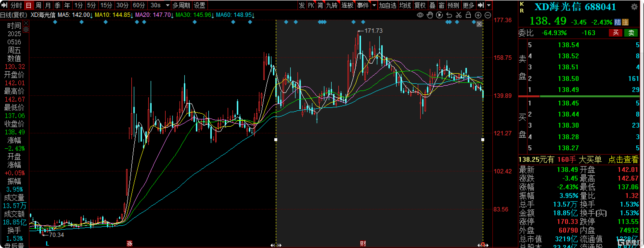Expand the dropdown arrow next to 事件

pyautogui.click(x=374, y=5)
